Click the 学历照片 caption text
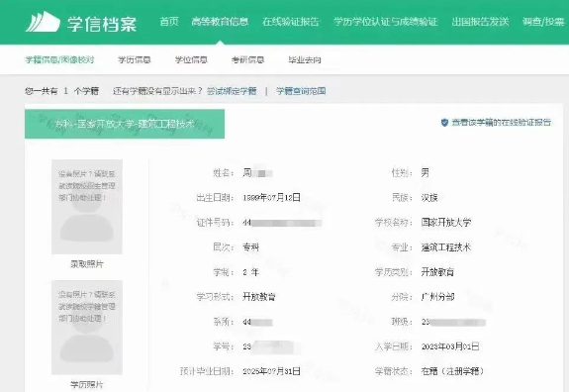 click(x=87, y=385)
